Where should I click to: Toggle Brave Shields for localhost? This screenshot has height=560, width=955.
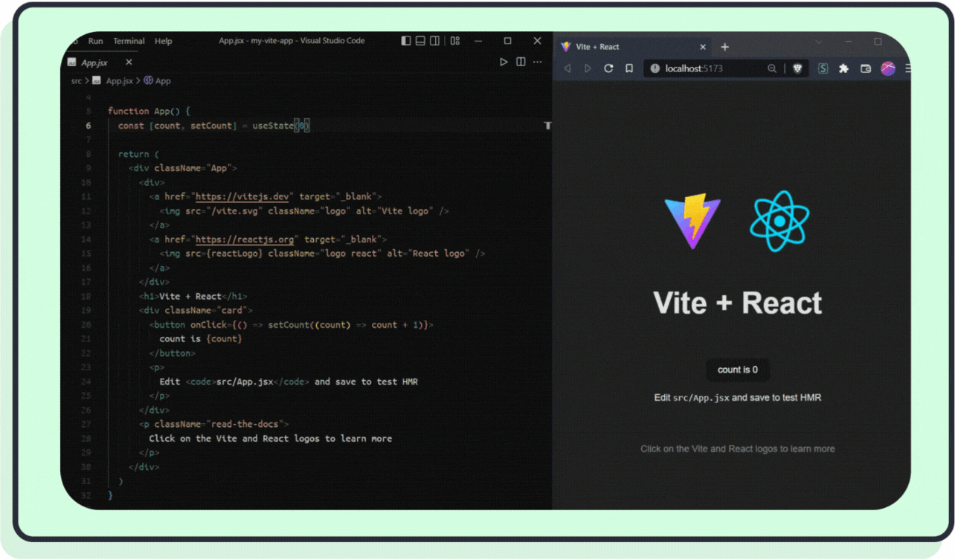pyautogui.click(x=797, y=68)
